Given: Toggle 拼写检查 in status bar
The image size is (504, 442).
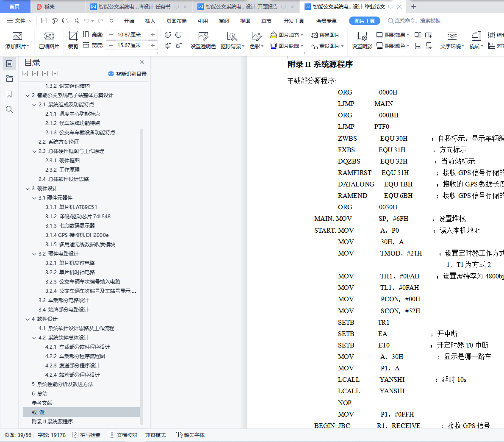Looking at the screenshot, I should [86, 435].
